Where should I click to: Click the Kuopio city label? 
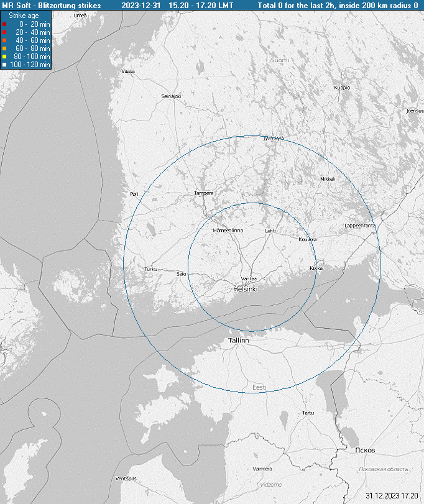pos(343,88)
